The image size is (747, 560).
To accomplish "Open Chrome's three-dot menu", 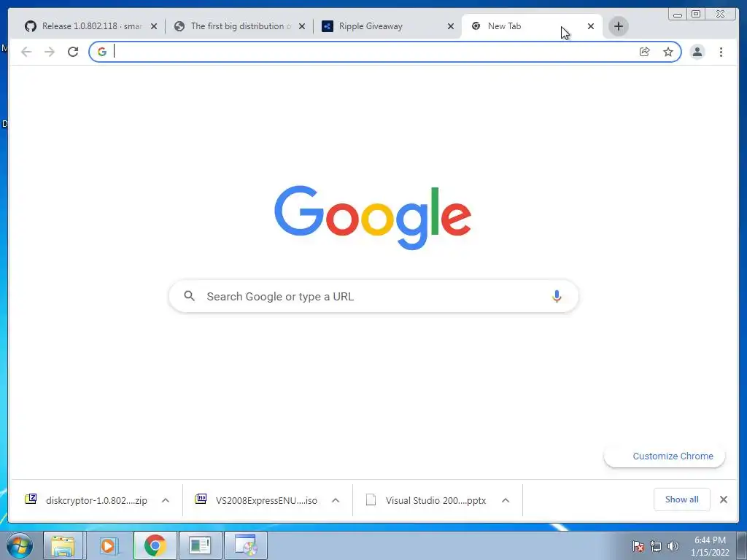I will (x=721, y=52).
